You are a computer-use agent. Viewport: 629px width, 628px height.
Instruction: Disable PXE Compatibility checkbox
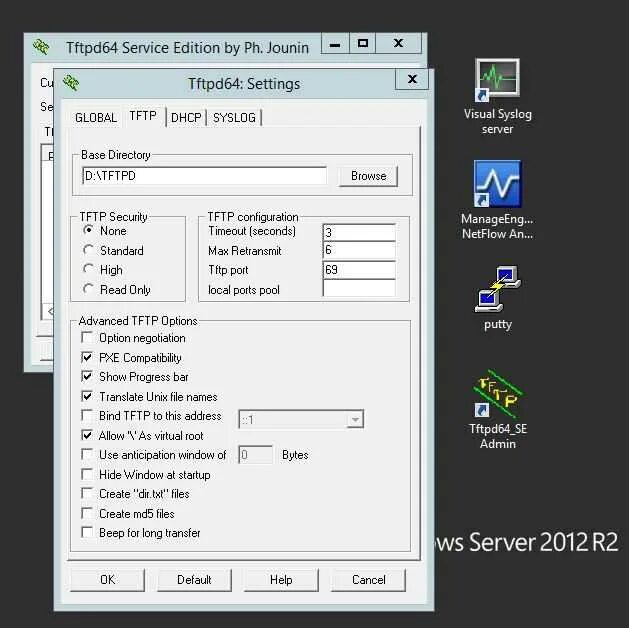tap(87, 357)
